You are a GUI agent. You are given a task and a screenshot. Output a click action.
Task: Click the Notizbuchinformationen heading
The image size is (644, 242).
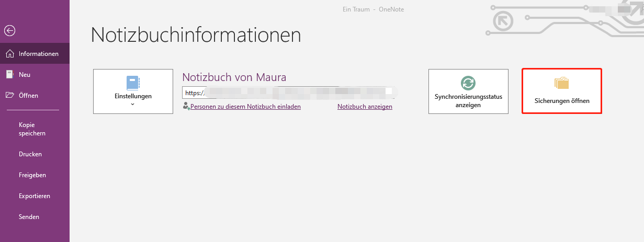(x=196, y=34)
